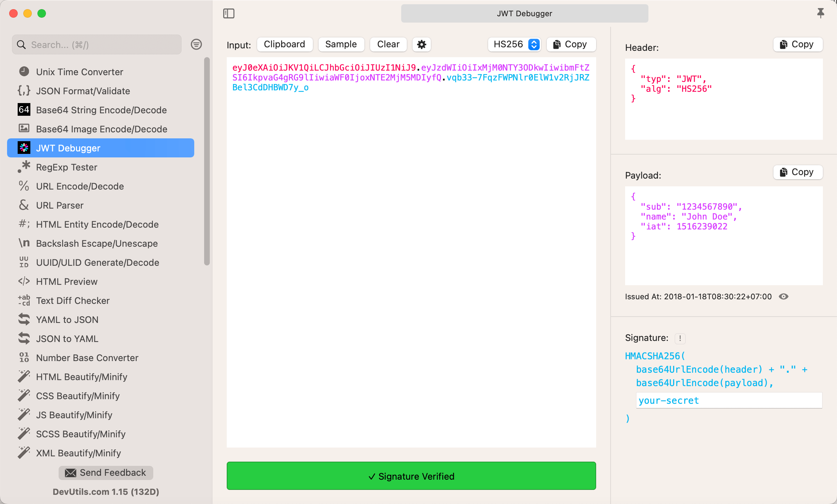The width and height of the screenshot is (837, 504).
Task: Open JS Beautify/Minify tool
Action: (x=101, y=415)
